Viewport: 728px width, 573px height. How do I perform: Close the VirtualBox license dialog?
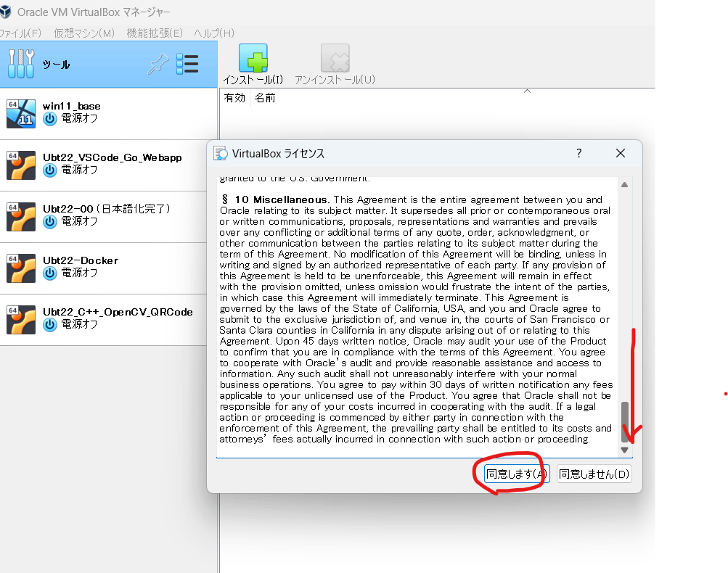point(621,153)
